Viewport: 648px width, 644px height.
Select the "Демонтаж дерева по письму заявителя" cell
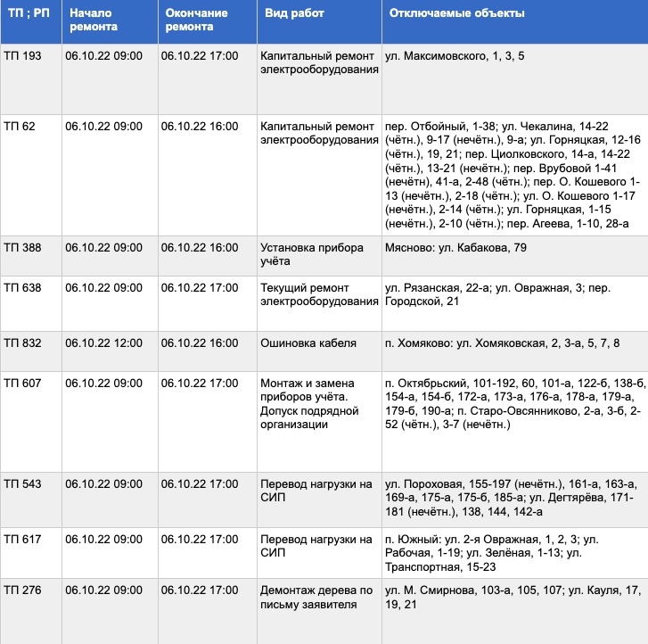[x=316, y=598]
